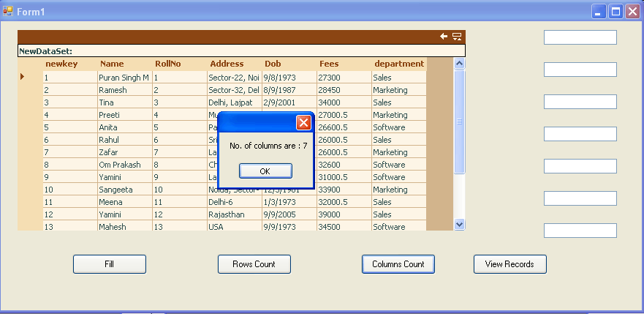The image size is (644, 314).
Task: Select the Name cell 'Preeti'
Action: (x=125, y=115)
